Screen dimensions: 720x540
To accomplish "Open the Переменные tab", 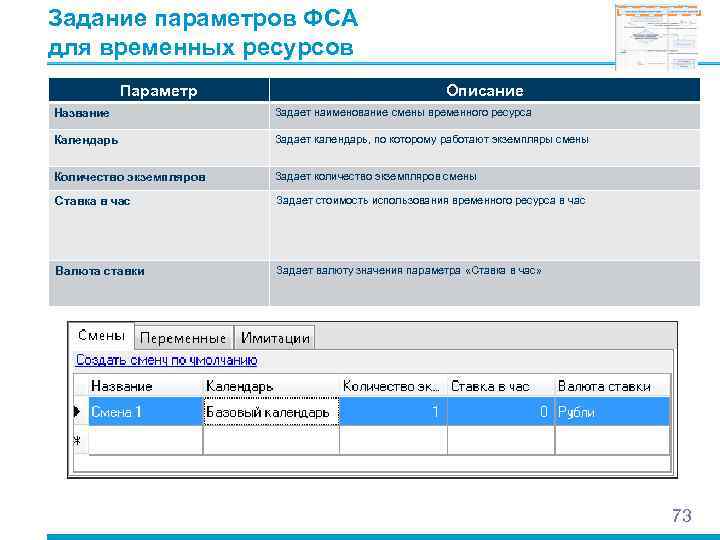I will coord(184,338).
